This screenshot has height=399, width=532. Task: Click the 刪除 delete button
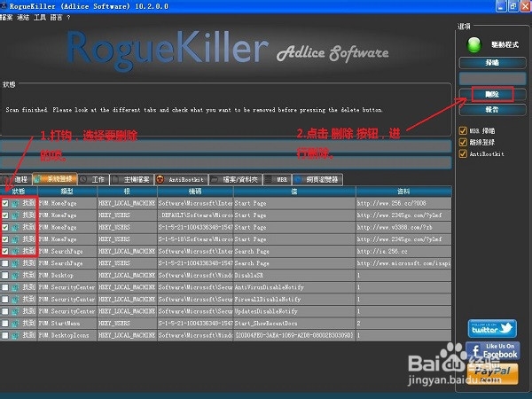492,94
